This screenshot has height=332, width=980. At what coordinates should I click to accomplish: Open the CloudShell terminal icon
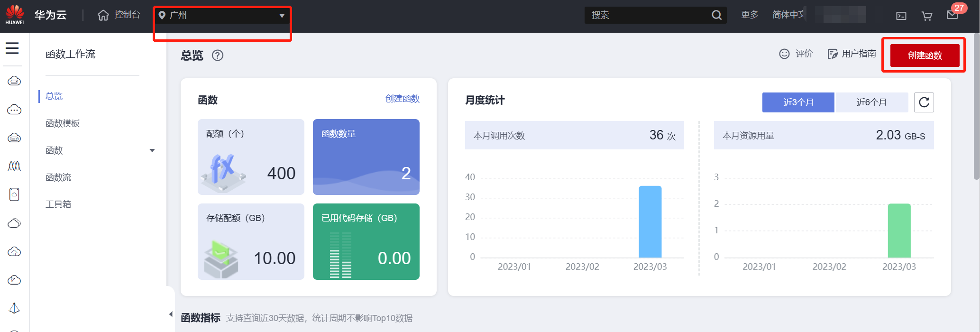point(901,16)
